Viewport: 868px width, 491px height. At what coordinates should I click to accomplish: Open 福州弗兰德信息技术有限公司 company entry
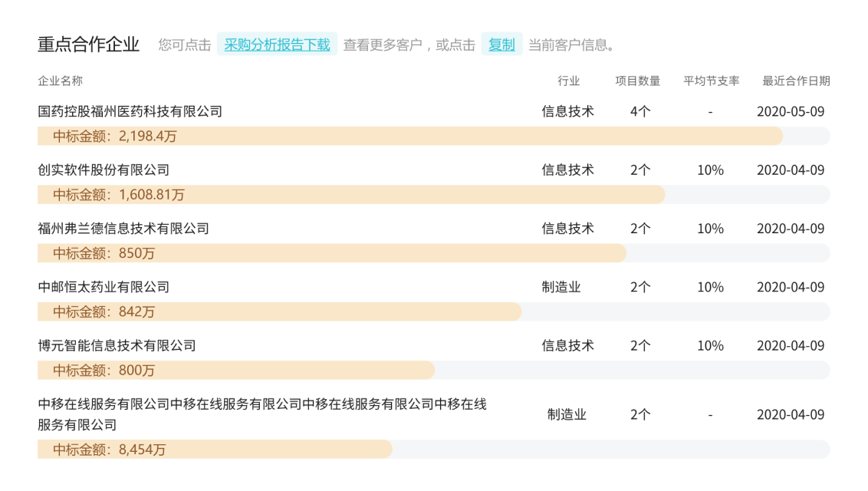tap(123, 229)
